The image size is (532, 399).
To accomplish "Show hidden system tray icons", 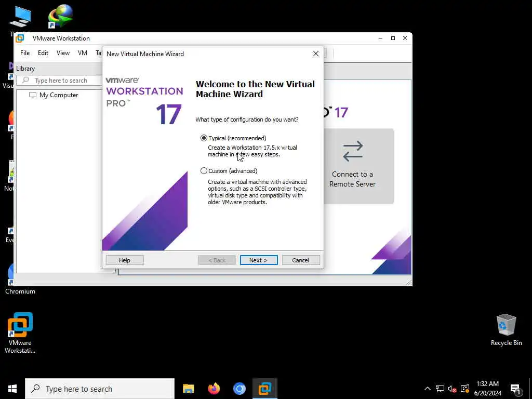I will [428, 389].
